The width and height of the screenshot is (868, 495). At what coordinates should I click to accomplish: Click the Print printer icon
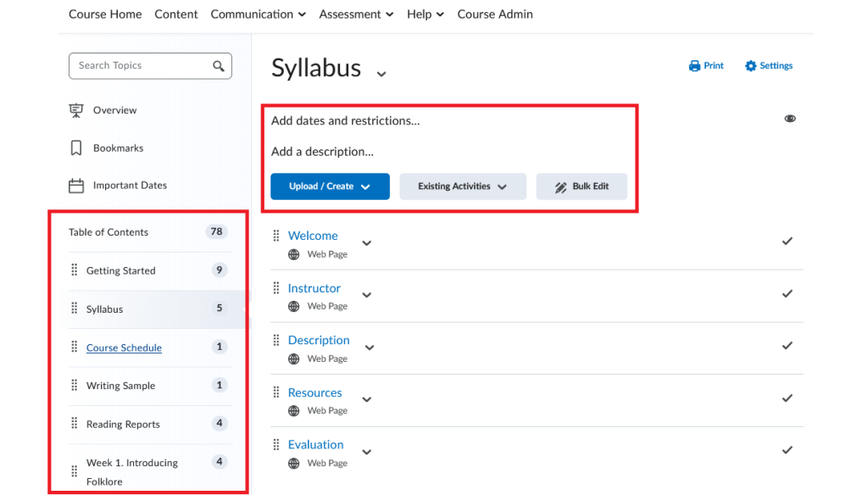coord(694,66)
